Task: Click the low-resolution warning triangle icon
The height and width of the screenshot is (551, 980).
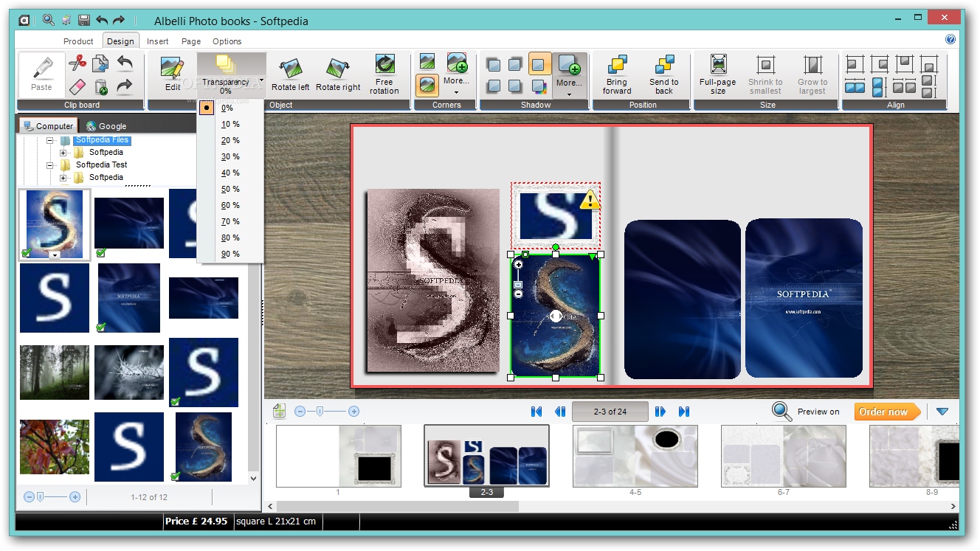Action: [590, 200]
